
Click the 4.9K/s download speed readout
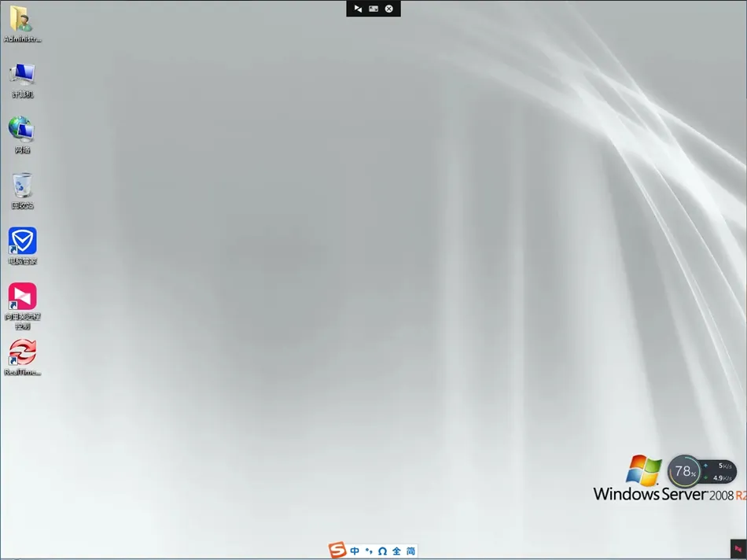[x=722, y=477]
